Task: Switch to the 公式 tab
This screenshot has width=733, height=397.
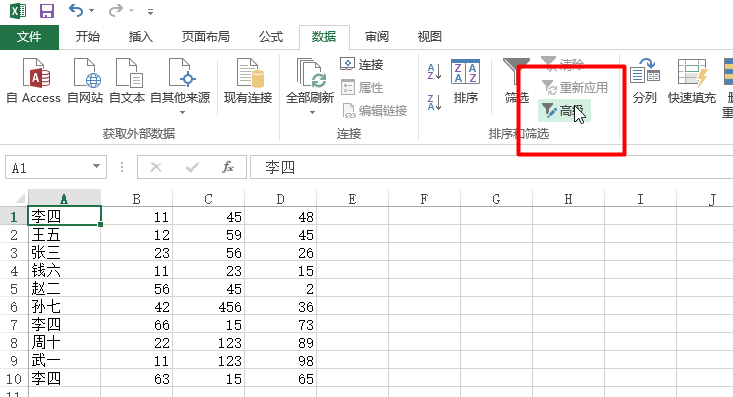Action: coord(271,37)
